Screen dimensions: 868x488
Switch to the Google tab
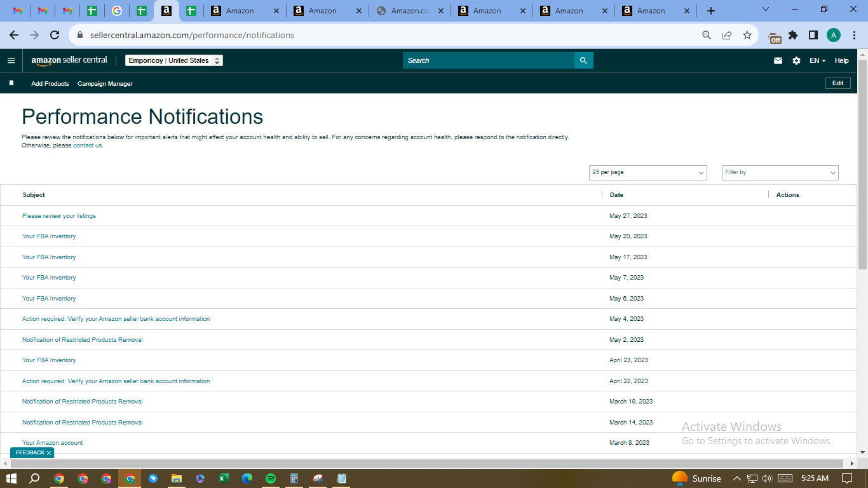pos(116,11)
